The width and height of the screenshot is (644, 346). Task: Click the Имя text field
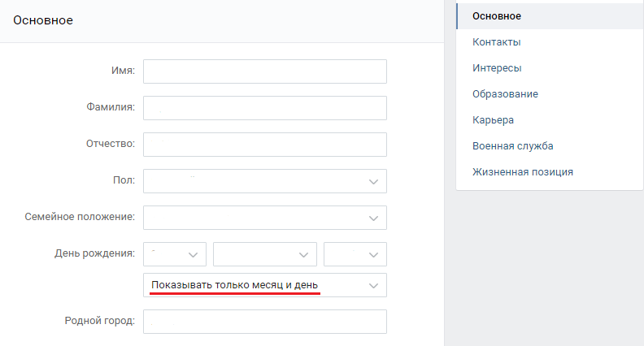265,71
